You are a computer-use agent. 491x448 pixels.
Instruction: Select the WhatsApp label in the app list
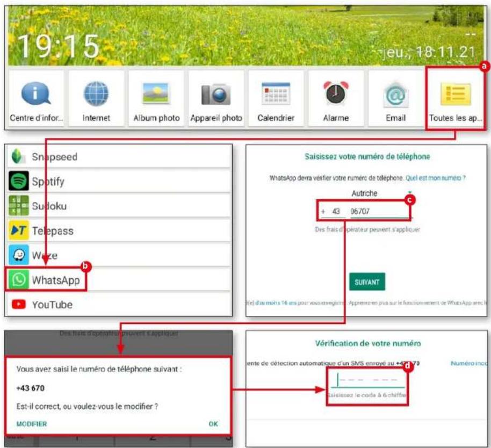tap(56, 280)
